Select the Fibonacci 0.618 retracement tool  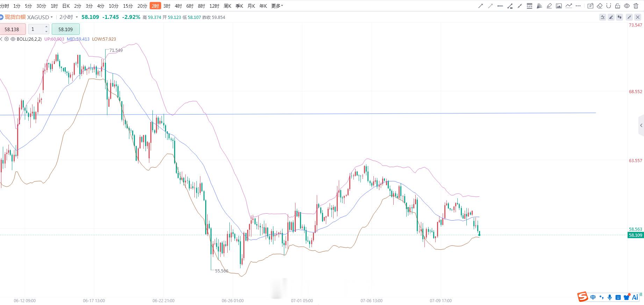click(529, 6)
